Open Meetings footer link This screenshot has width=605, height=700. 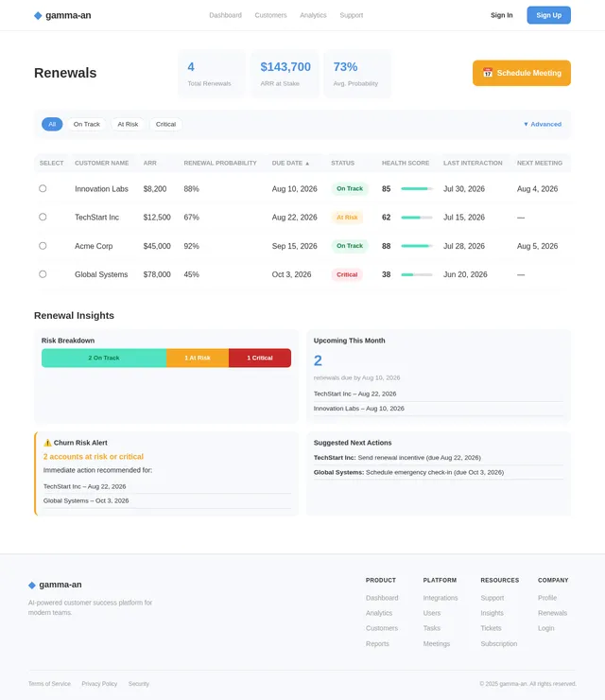tap(437, 644)
